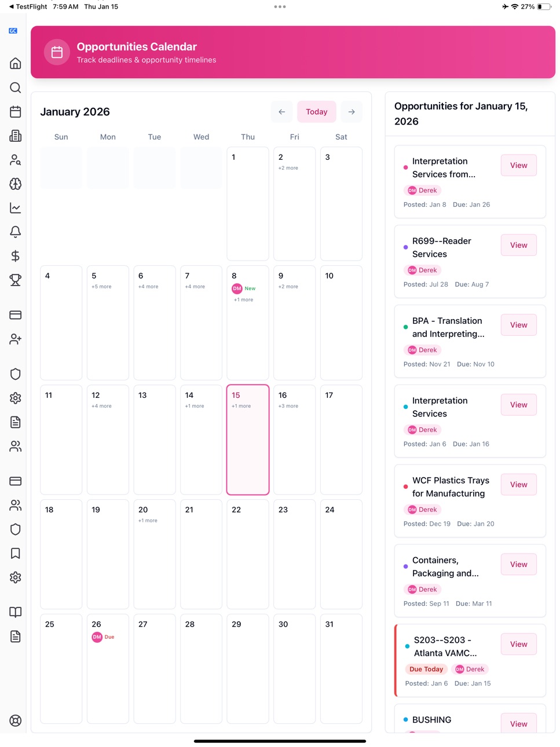Open the bell notifications sidebar icon
The height and width of the screenshot is (747, 560).
pos(16,232)
